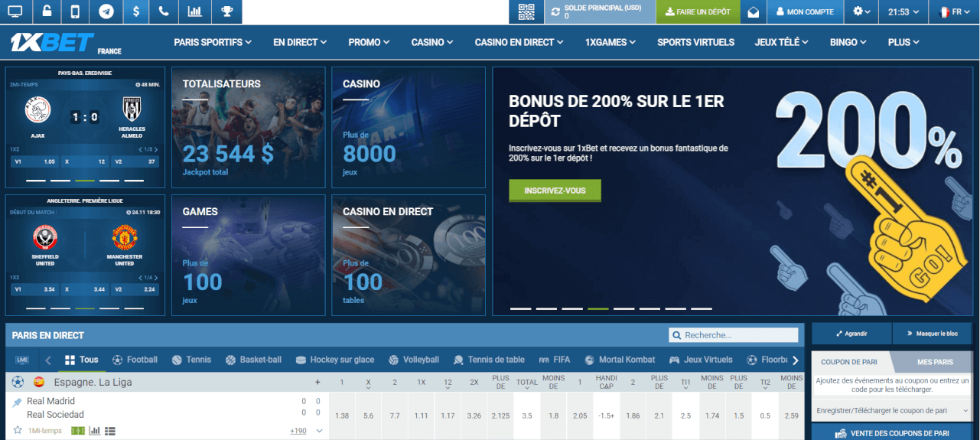980x440 pixels.
Task: Select the FIFA tab
Action: (555, 360)
